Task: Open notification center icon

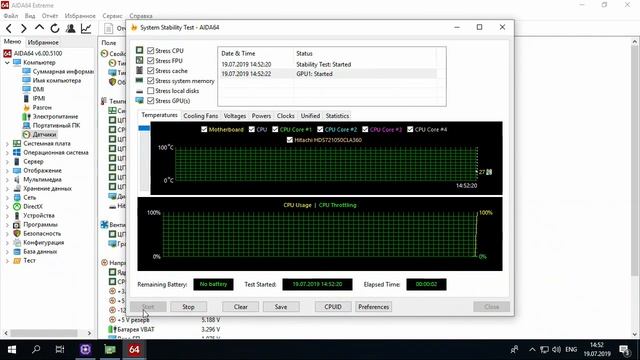Action: [x=624, y=350]
